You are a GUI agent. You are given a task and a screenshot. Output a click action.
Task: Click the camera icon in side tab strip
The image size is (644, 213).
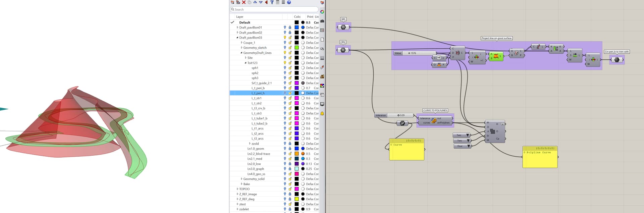tap(322, 21)
